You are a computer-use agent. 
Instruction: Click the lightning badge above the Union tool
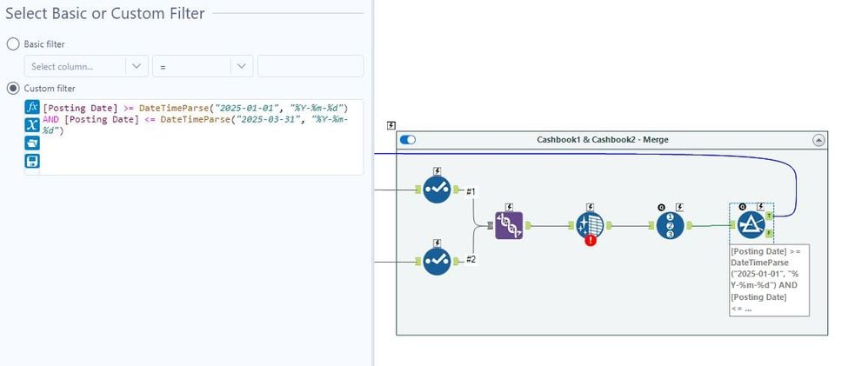[509, 207]
